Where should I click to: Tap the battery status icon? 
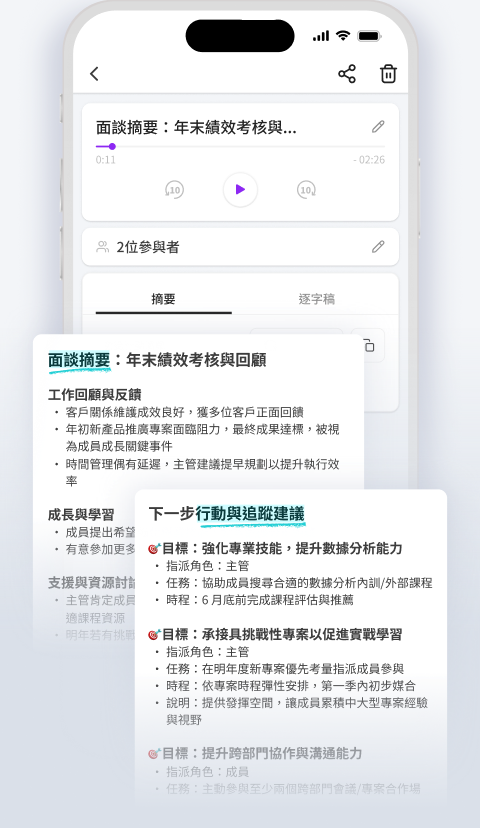pyautogui.click(x=369, y=36)
